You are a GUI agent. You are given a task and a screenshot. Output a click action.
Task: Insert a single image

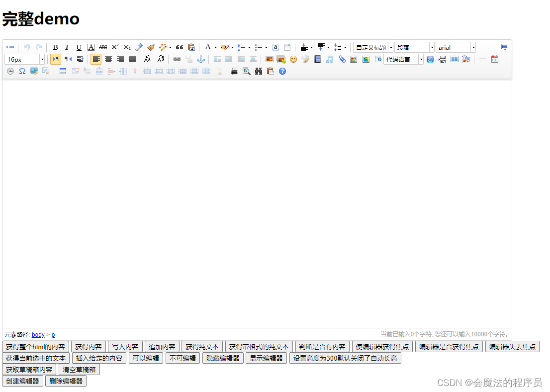tap(270, 59)
